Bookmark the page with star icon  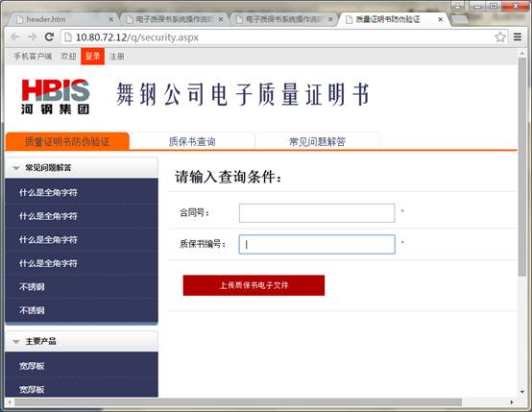point(500,37)
